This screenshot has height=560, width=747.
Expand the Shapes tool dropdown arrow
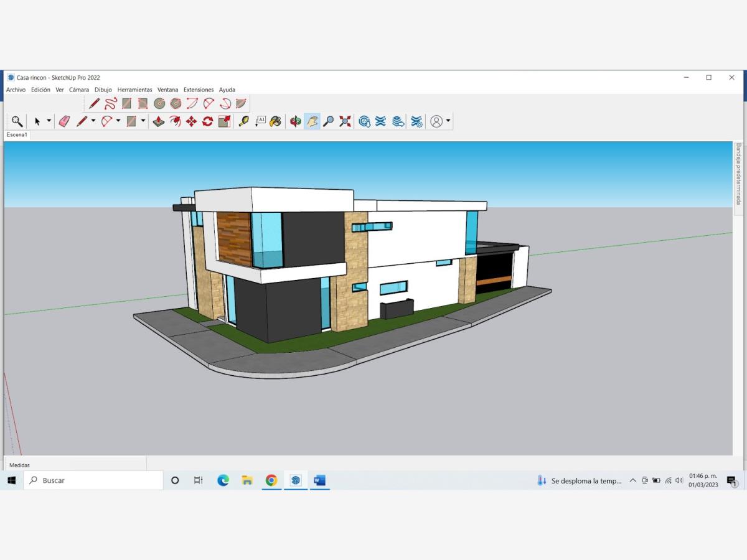[143, 121]
